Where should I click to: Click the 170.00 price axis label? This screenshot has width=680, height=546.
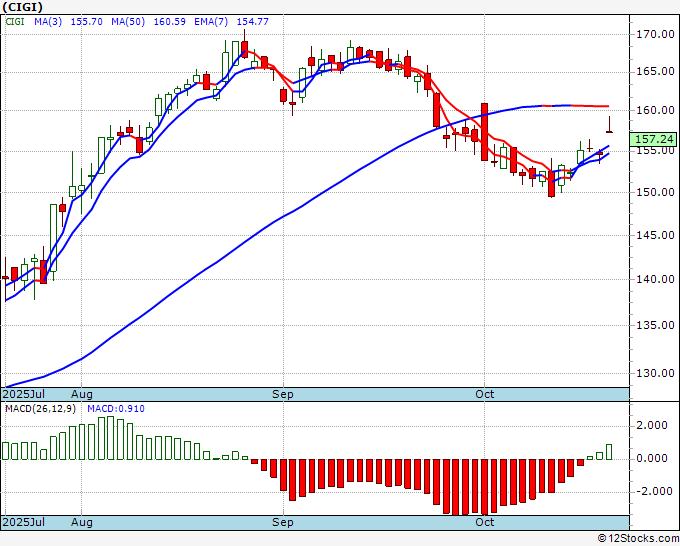coord(655,34)
